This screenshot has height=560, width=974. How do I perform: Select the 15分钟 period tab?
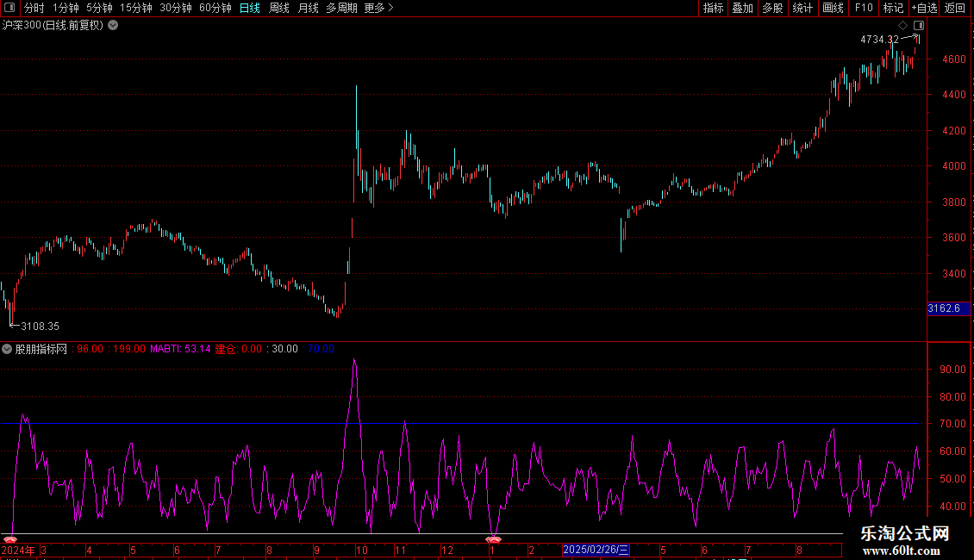136,8
